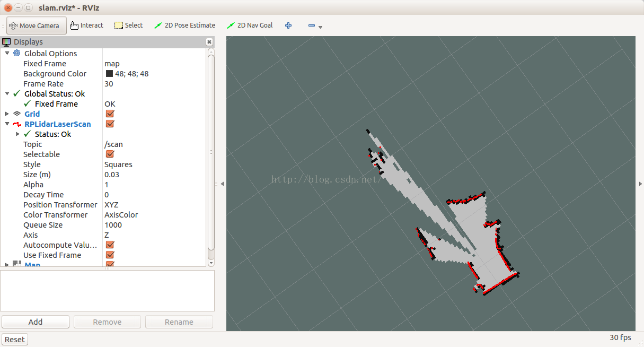Pick the 2D Pose Estimate tool

184,25
